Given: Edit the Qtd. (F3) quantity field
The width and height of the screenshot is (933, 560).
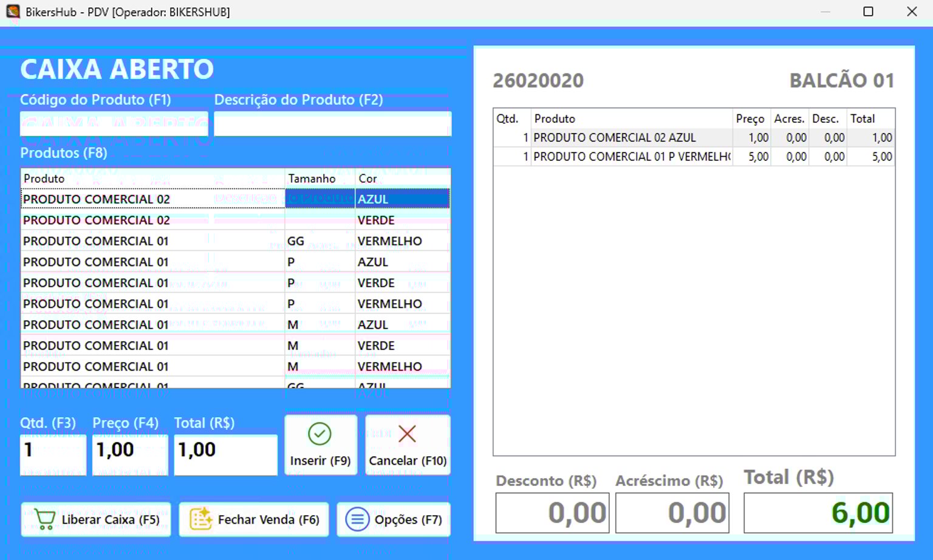Looking at the screenshot, I should click(x=53, y=454).
